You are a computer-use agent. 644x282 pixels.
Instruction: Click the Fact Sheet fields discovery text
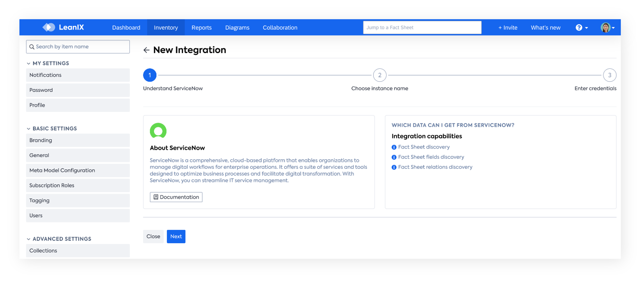tap(431, 157)
